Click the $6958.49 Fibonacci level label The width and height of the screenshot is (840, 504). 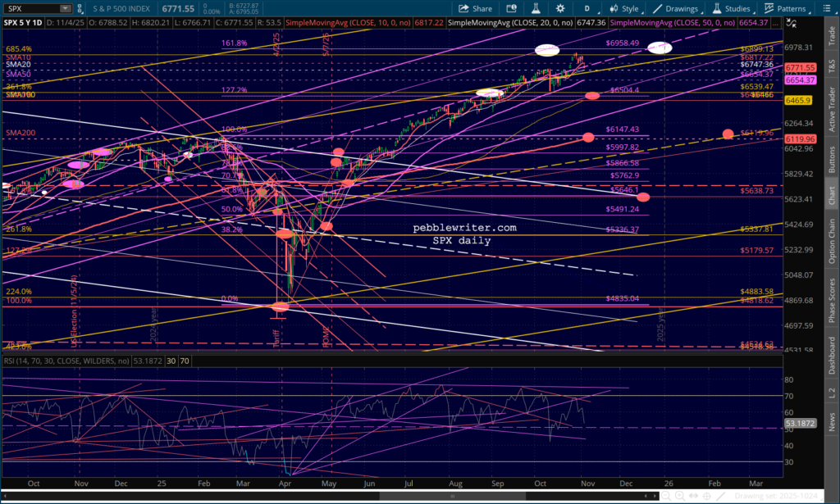[622, 43]
